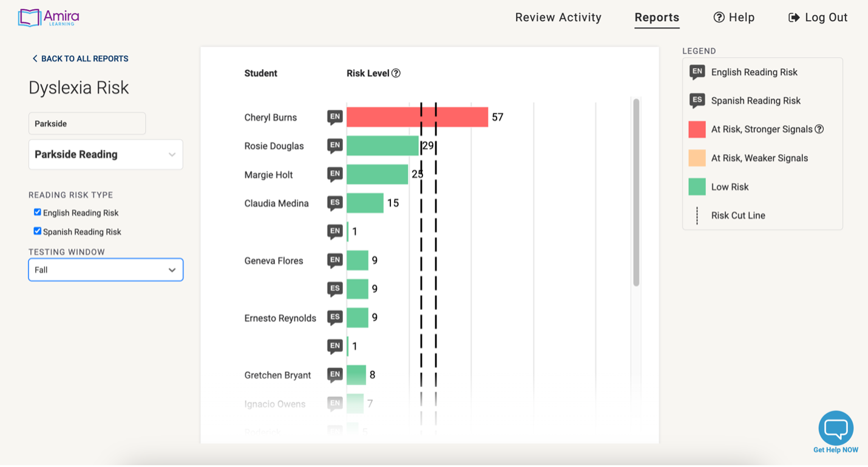Click the student name Cheryl Burns
The width and height of the screenshot is (868, 467).
[x=271, y=118]
